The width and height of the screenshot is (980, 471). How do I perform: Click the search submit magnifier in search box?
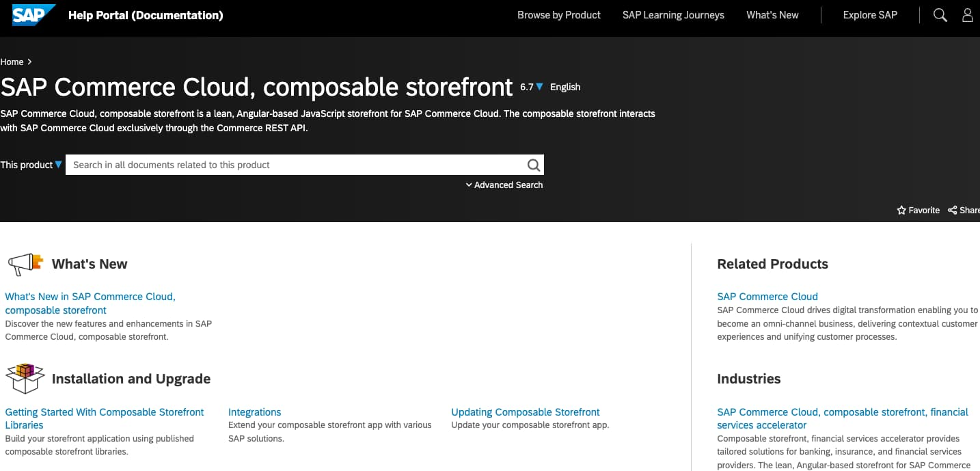(534, 165)
